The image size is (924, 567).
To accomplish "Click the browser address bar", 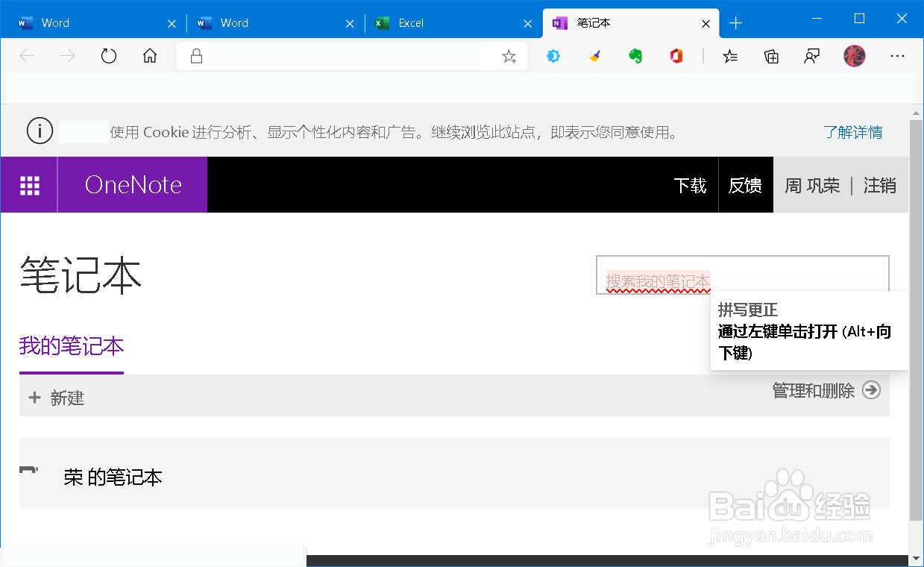I will 351,56.
